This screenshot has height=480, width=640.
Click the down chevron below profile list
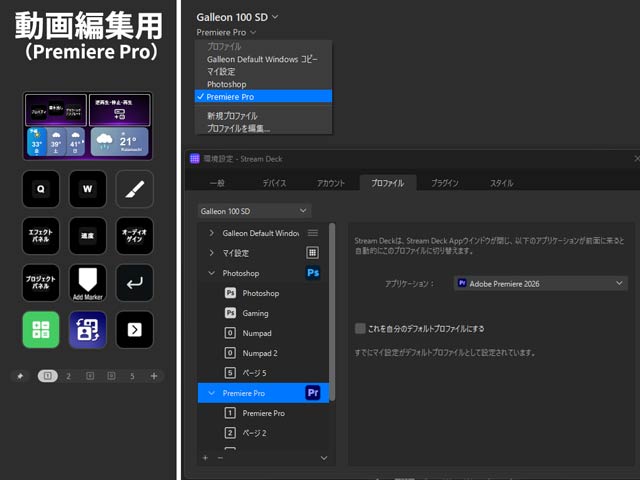[324, 458]
